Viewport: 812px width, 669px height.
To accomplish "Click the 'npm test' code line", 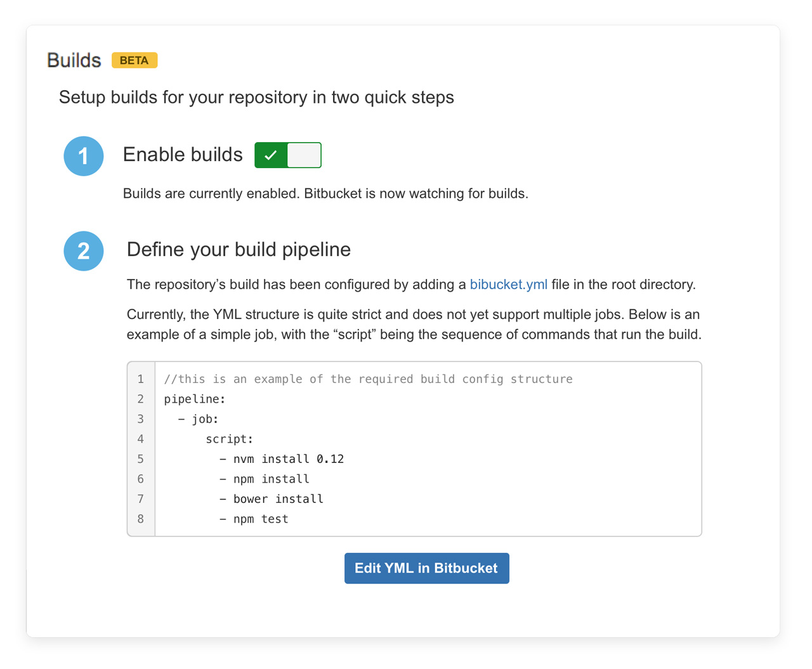I will [x=254, y=519].
